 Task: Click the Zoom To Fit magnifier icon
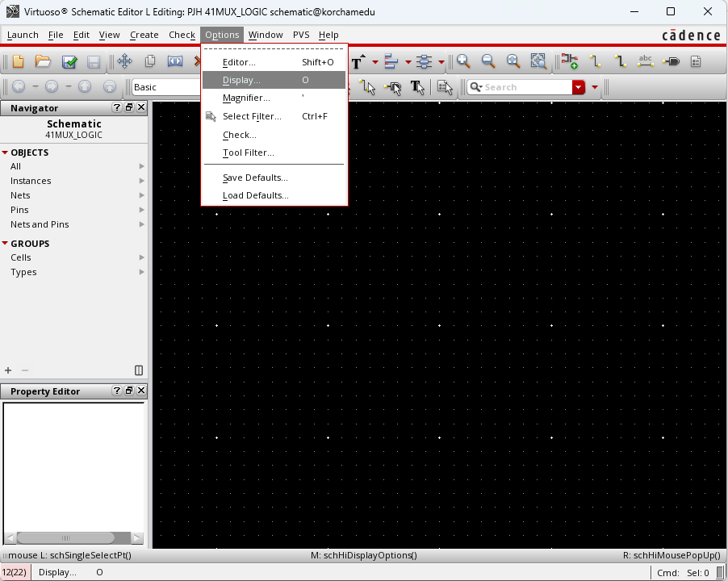513,61
